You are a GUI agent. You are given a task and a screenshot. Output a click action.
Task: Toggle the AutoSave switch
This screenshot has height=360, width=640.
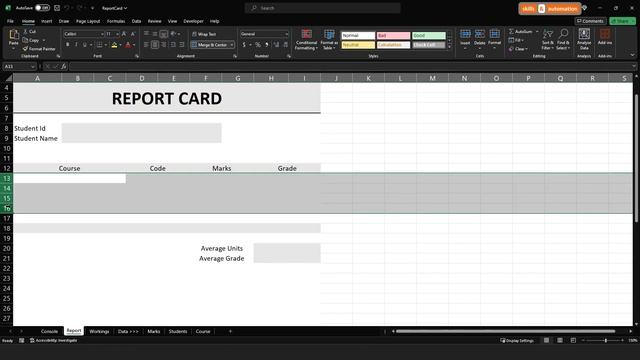(x=42, y=8)
